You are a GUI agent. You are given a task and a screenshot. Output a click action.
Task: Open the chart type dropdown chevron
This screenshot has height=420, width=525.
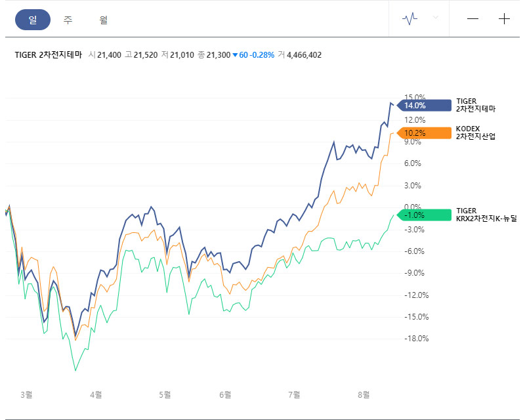point(435,18)
